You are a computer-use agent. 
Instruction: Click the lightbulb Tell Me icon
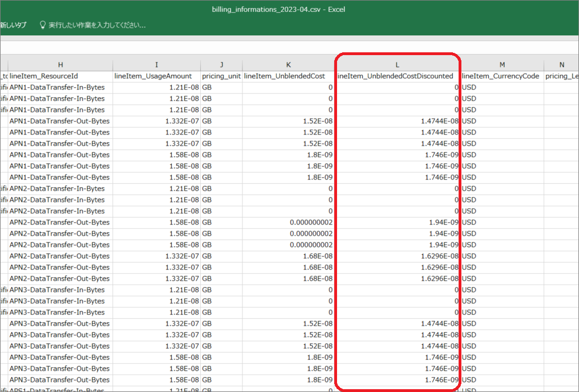point(42,25)
